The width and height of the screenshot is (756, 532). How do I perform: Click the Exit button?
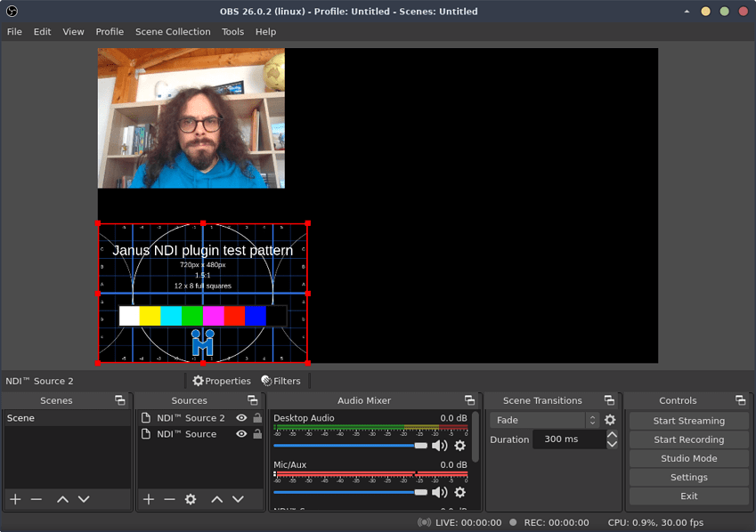tap(688, 496)
